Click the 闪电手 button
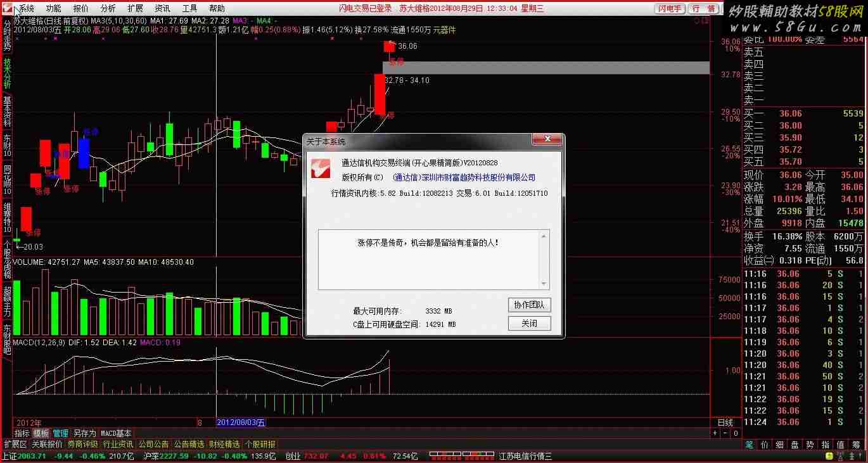Screen dimensions: 868x463 pyautogui.click(x=670, y=8)
